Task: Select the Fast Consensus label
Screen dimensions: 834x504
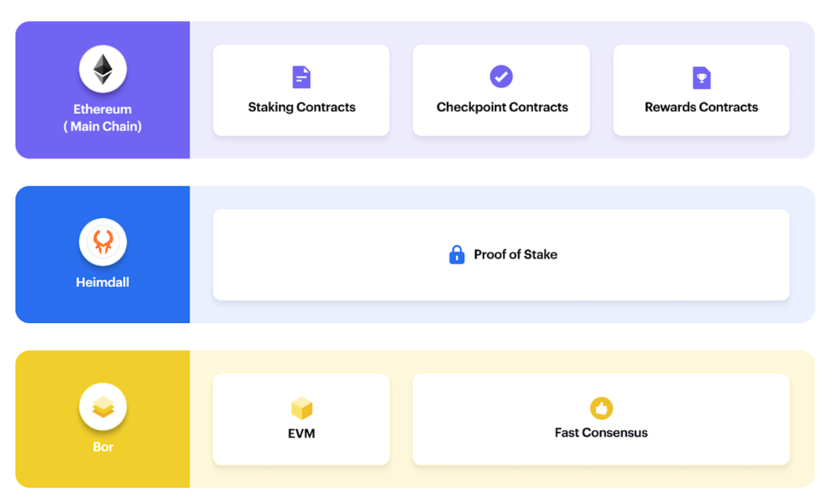Action: pyautogui.click(x=601, y=433)
